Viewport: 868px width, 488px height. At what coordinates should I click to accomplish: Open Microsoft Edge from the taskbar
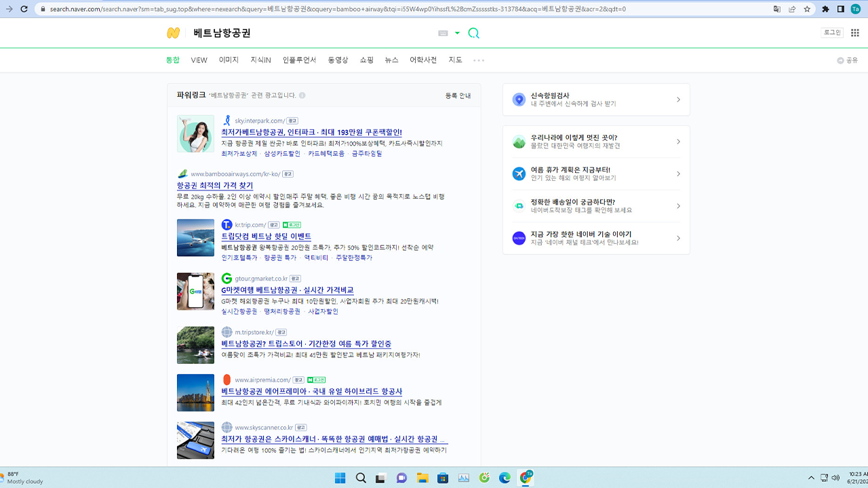coord(505,478)
